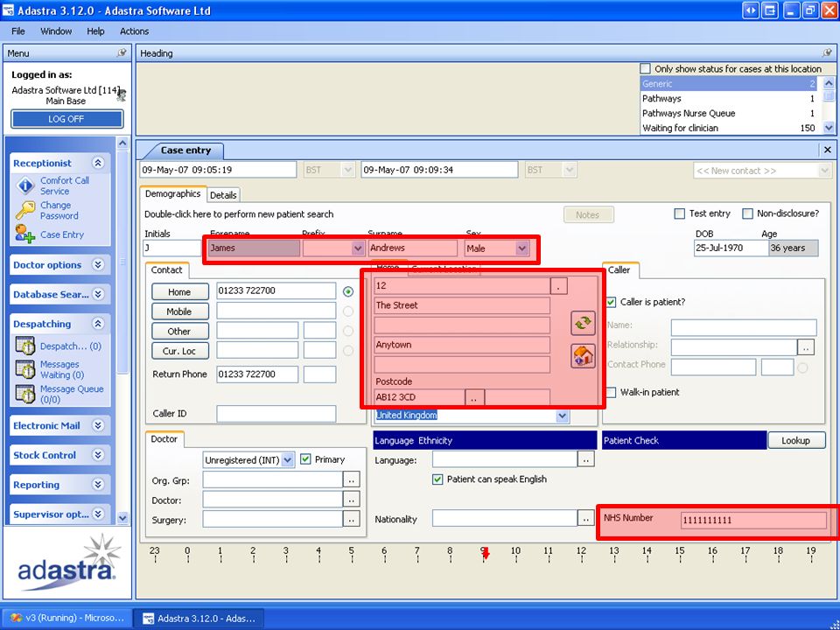The height and width of the screenshot is (630, 840).
Task: Click the red current-time marker on timeline
Action: click(x=486, y=553)
